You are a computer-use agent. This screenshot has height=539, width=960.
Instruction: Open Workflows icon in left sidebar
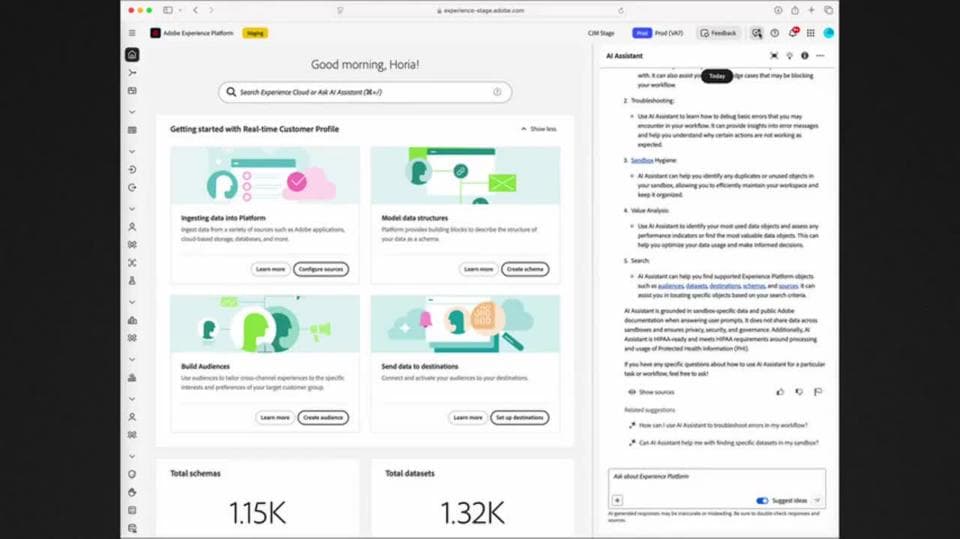[132, 73]
